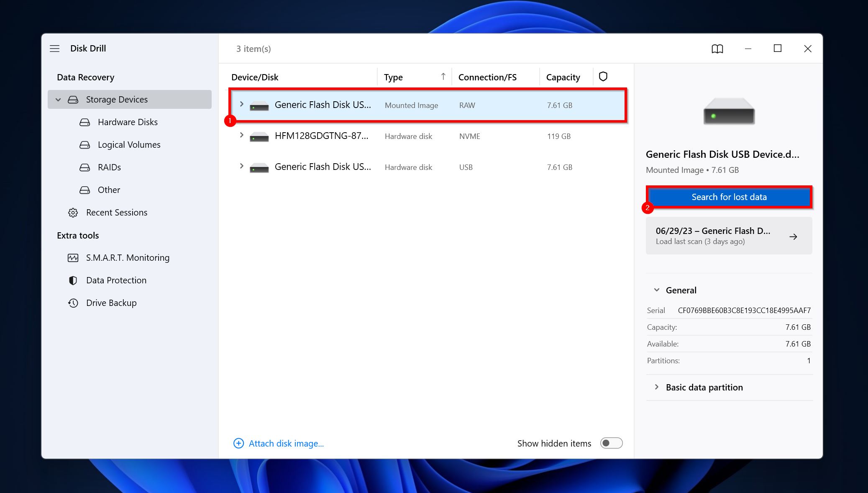Toggle the Show hidden items switch
The width and height of the screenshot is (868, 493).
[x=611, y=443]
